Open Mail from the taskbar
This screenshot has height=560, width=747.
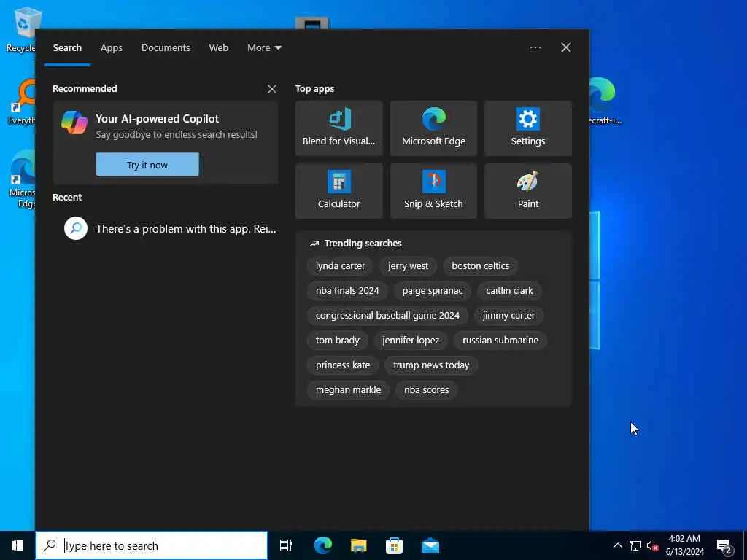click(430, 545)
